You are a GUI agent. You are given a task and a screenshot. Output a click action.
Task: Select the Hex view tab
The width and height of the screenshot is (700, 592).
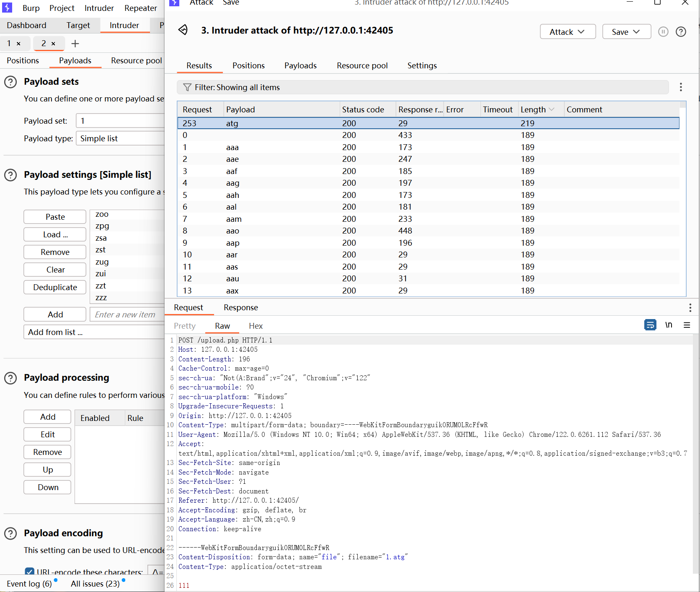256,326
